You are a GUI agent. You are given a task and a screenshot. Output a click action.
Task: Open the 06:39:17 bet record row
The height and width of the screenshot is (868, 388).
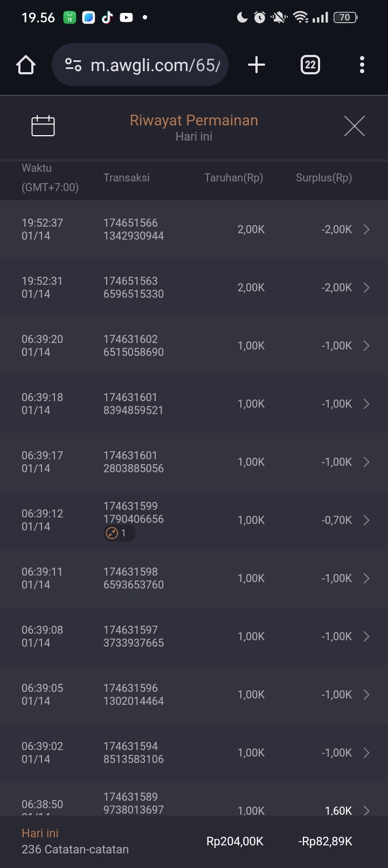pos(194,462)
